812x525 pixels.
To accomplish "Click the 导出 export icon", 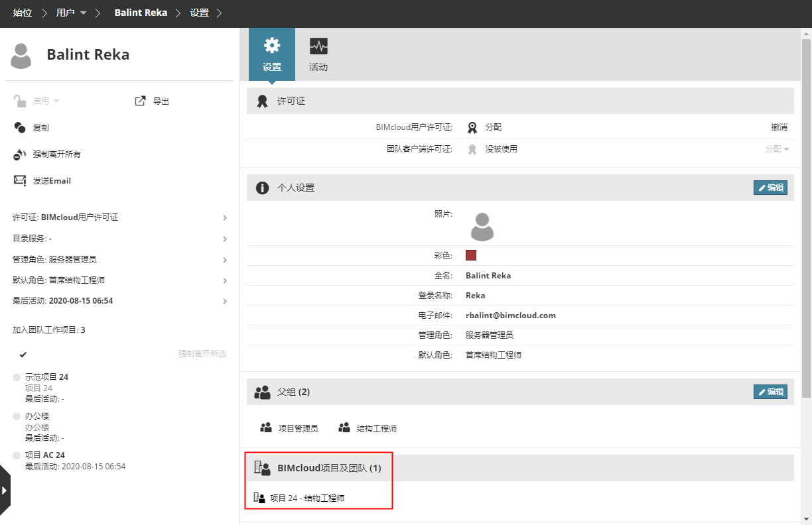I will click(x=140, y=101).
